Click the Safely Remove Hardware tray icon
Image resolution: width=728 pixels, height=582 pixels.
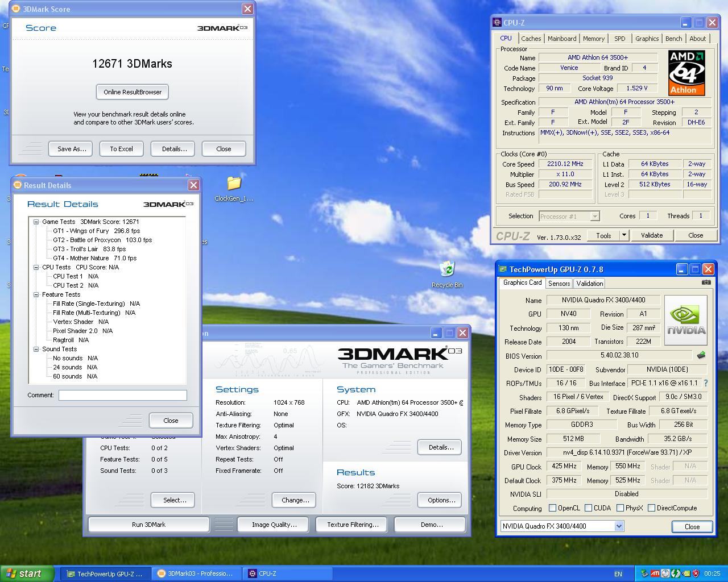pyautogui.click(x=644, y=573)
